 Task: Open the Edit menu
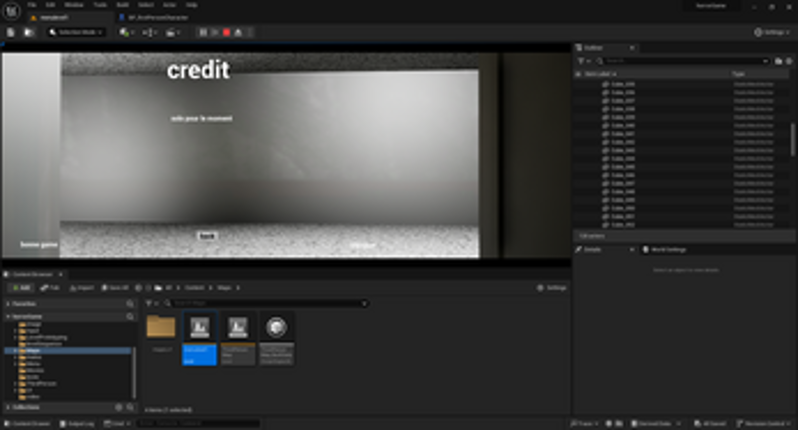click(50, 5)
